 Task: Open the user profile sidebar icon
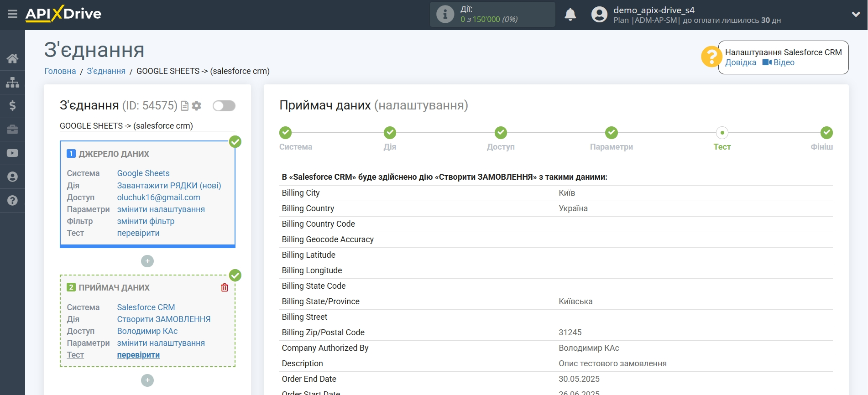[x=12, y=177]
